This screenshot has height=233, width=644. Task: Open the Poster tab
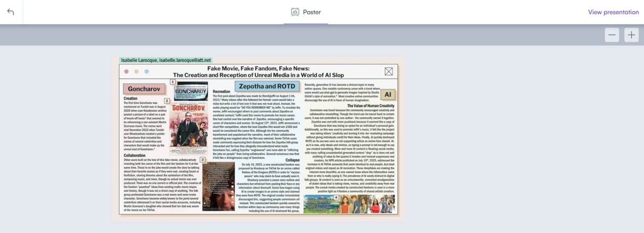point(306,12)
